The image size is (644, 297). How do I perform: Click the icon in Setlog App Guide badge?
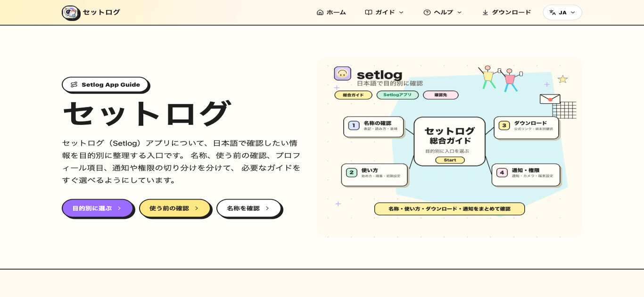[x=74, y=85]
